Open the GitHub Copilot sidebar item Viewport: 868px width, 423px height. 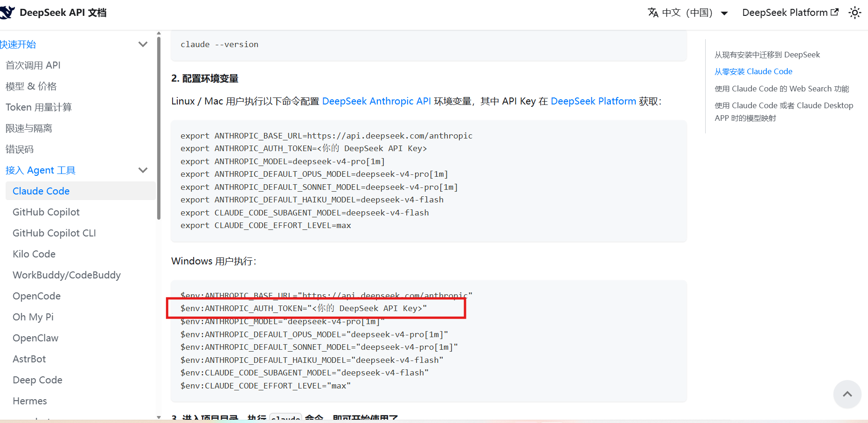pyautogui.click(x=46, y=212)
